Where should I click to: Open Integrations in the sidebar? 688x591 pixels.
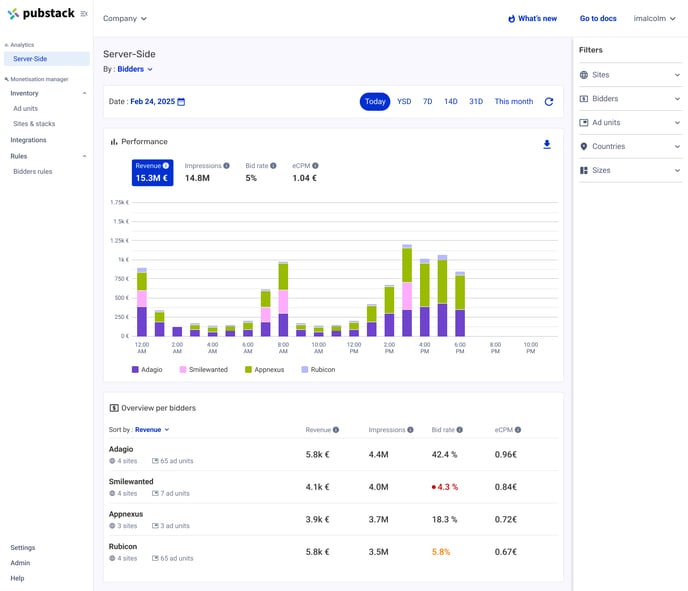(29, 140)
